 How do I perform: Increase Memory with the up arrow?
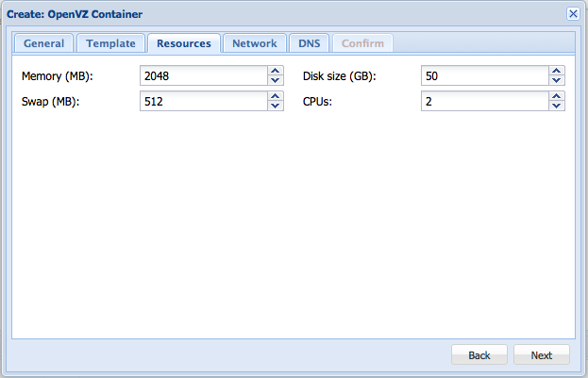pyautogui.click(x=276, y=71)
